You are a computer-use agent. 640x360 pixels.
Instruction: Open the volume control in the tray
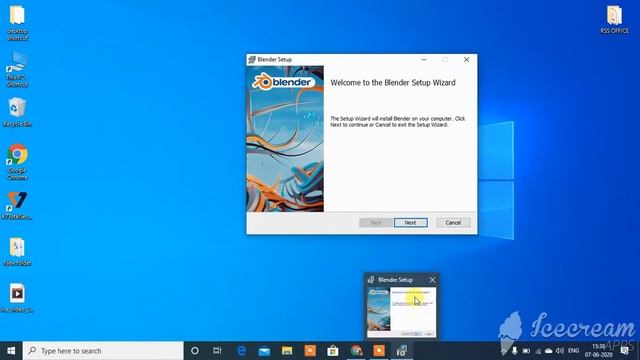[560, 351]
